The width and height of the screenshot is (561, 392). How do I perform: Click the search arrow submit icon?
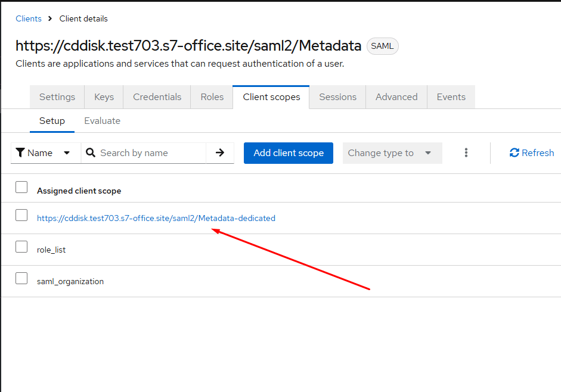coord(220,153)
